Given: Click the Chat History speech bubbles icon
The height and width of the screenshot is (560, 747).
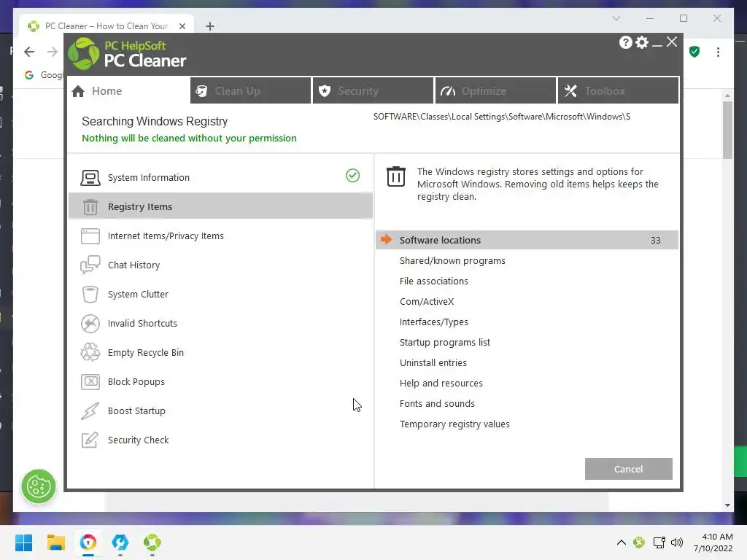Looking at the screenshot, I should 90,265.
